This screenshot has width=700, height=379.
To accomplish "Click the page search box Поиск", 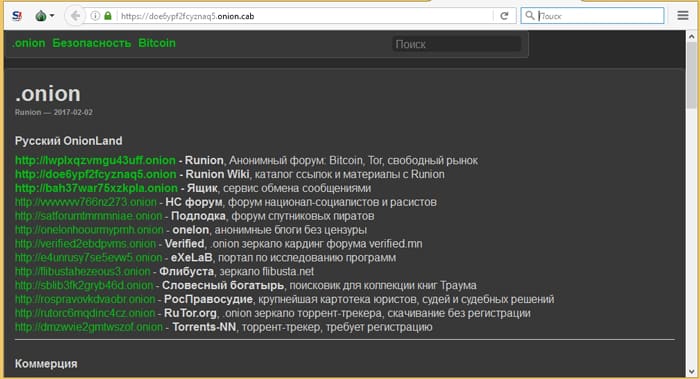I will click(x=456, y=44).
